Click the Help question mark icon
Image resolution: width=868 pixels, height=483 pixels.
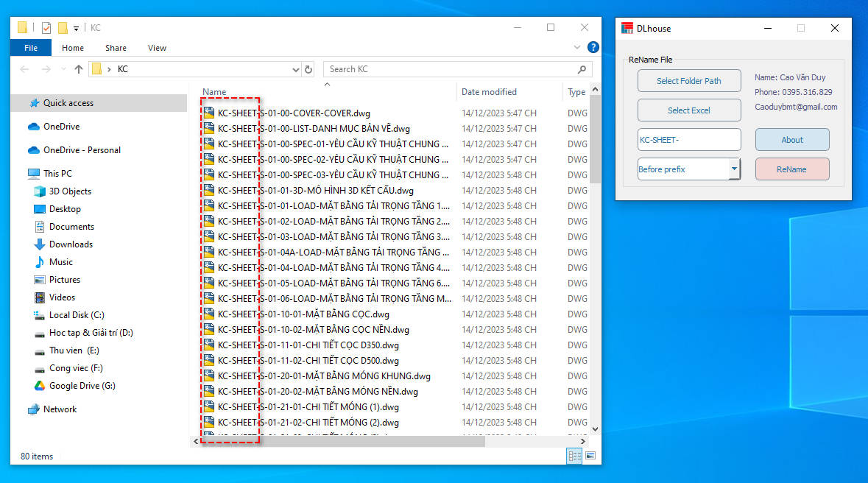593,48
